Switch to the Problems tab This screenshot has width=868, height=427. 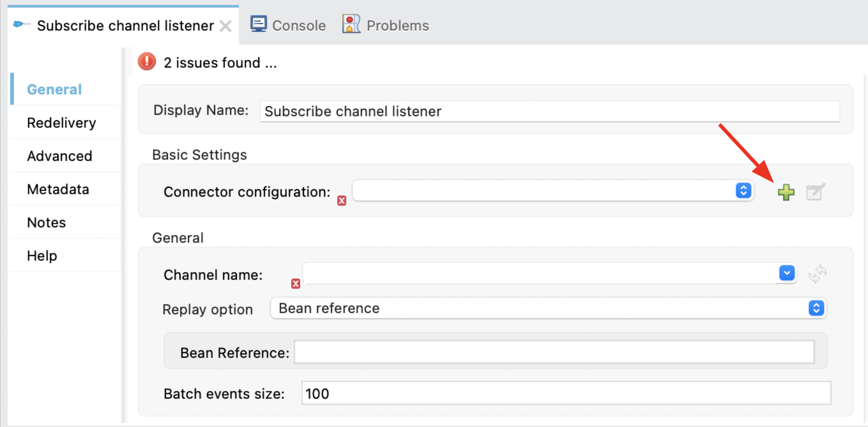pos(386,25)
